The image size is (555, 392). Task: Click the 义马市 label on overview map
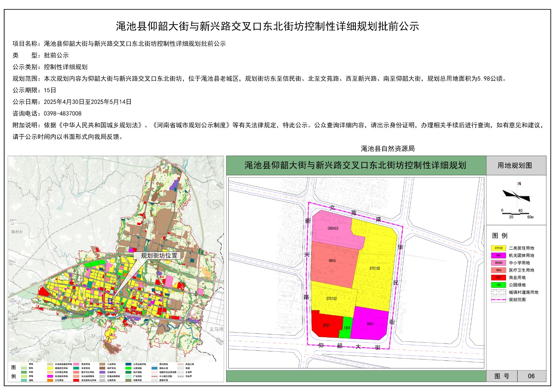[216, 329]
